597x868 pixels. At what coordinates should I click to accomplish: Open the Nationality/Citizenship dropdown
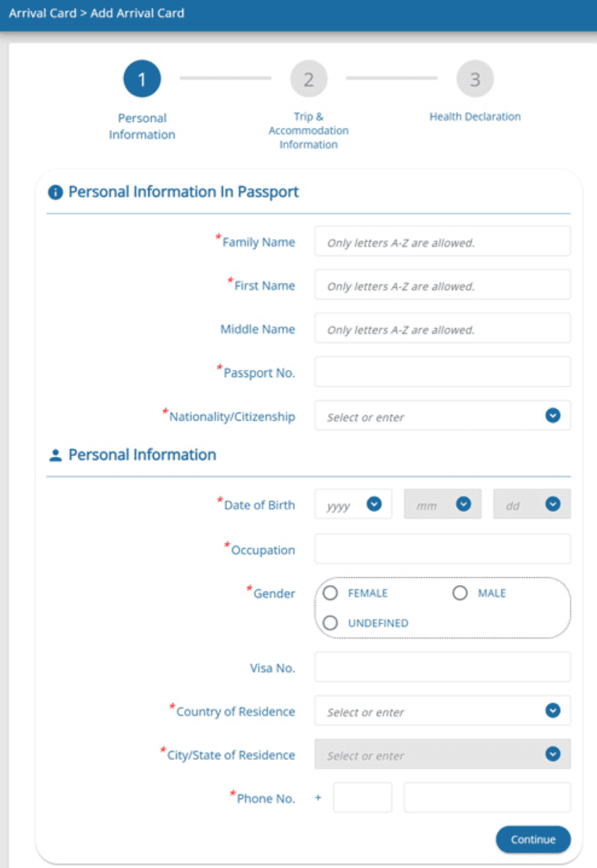[x=551, y=415]
